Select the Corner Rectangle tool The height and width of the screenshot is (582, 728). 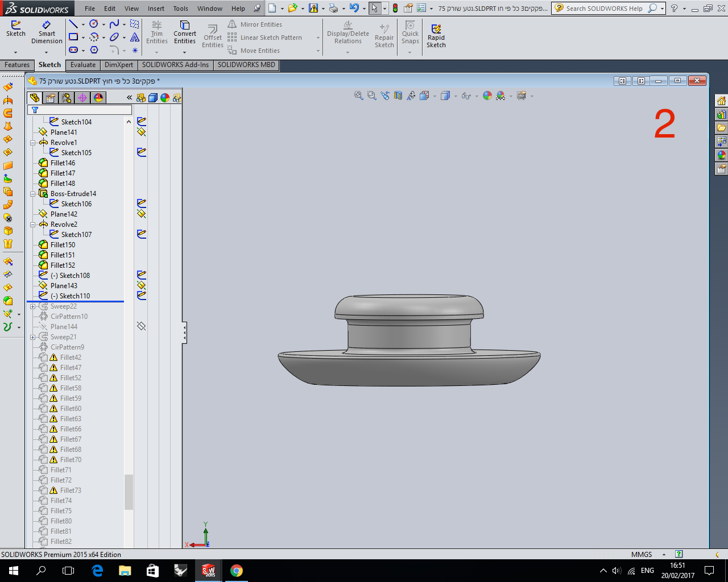(x=73, y=37)
